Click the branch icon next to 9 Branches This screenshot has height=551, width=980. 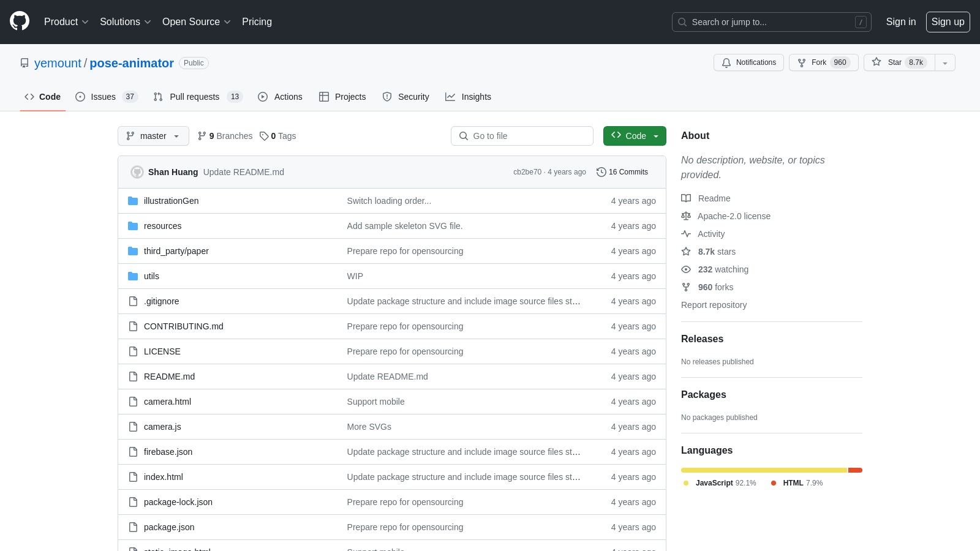click(202, 136)
